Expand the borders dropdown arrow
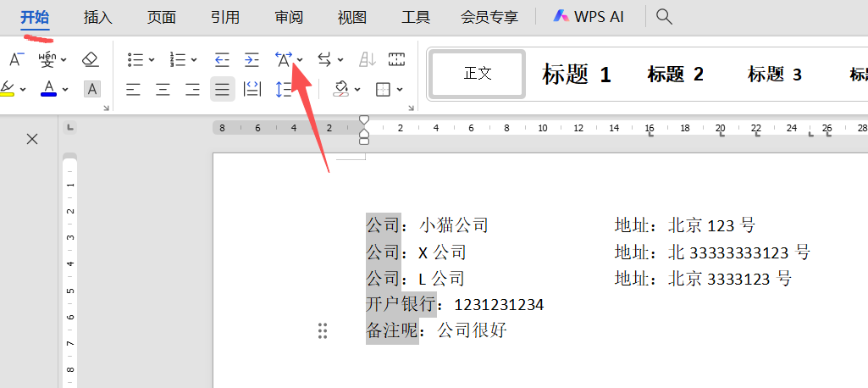Image resolution: width=868 pixels, height=388 pixels. click(x=400, y=89)
